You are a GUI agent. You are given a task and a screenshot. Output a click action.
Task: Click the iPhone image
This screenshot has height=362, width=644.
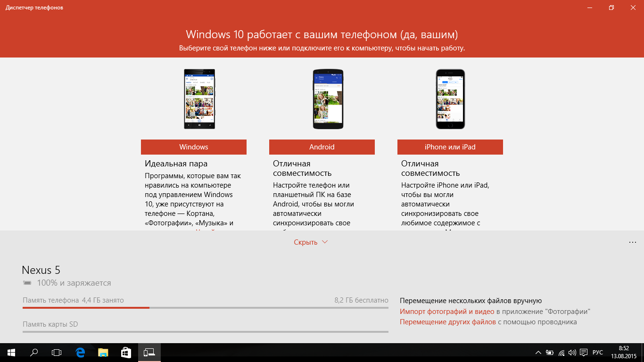point(450,99)
